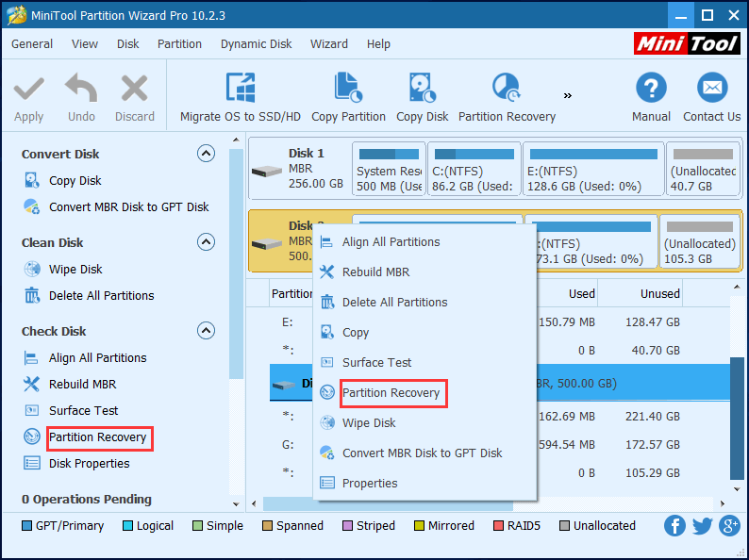Click the Disk 1 header label
Image resolution: width=749 pixels, height=560 pixels.
[307, 154]
